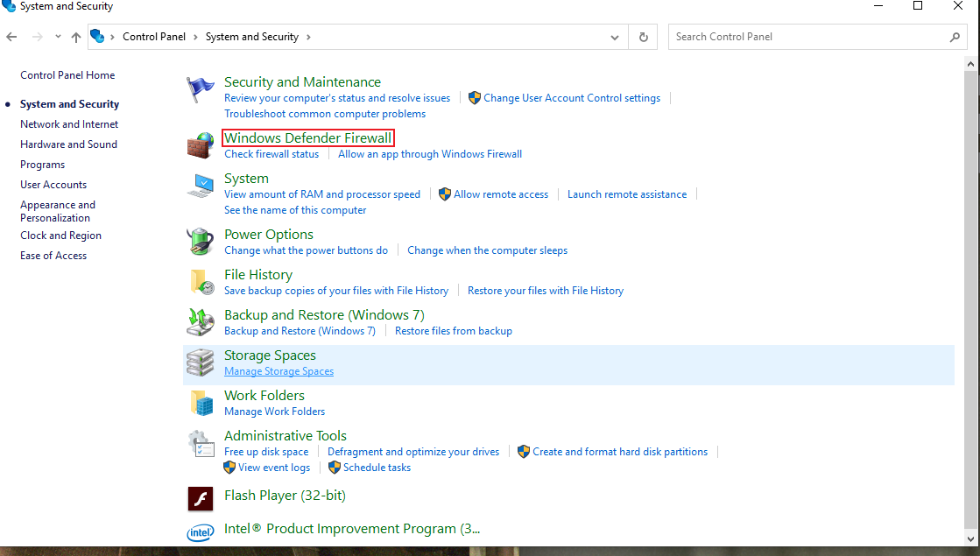Open Appearance and Personalization category

pyautogui.click(x=58, y=211)
